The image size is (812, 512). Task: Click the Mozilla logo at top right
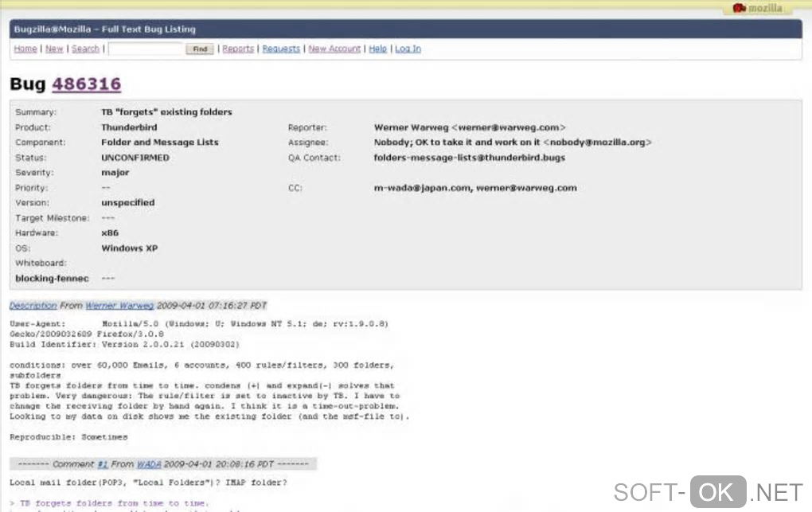(757, 8)
